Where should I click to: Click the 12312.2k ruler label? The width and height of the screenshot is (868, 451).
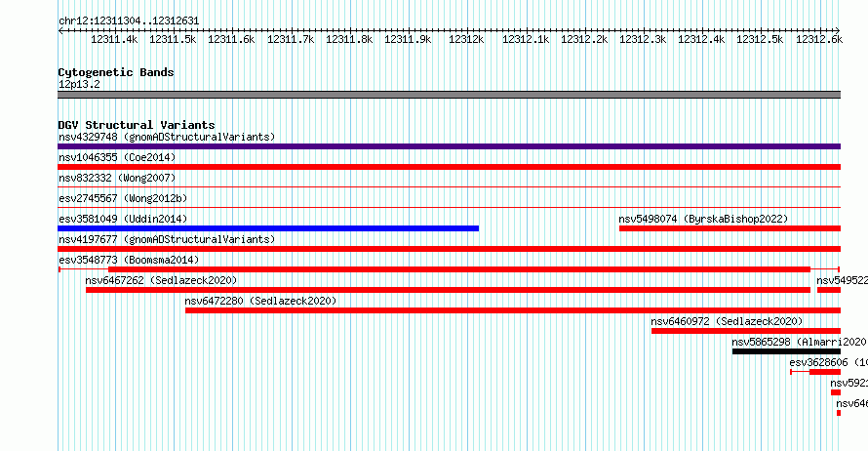coord(584,39)
